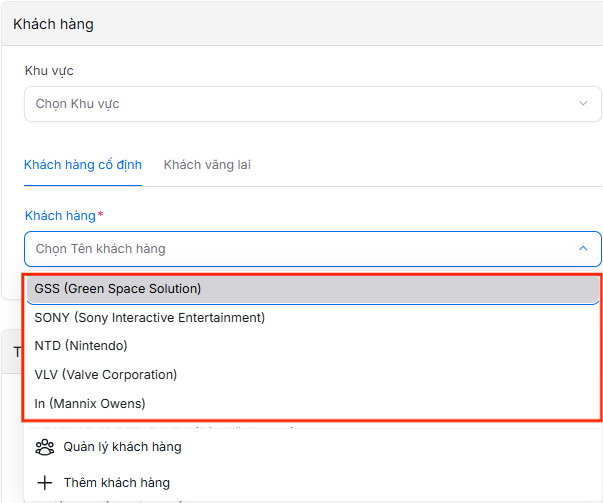Pick the NTD (Nintendo) customer option
The image size is (603, 503).
[x=81, y=346]
